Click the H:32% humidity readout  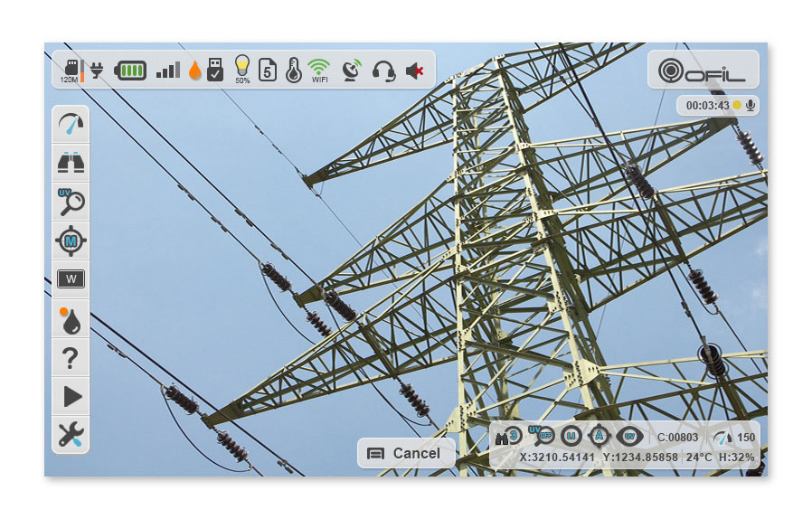736,458
